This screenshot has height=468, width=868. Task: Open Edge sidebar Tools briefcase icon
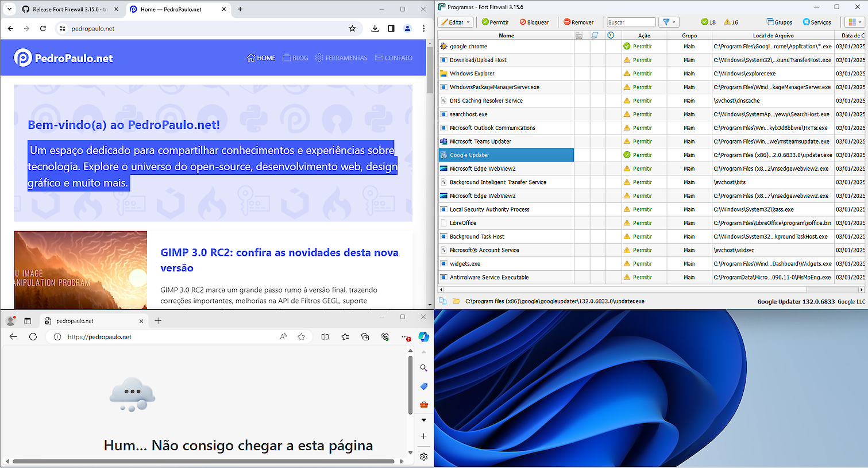tap(424, 405)
